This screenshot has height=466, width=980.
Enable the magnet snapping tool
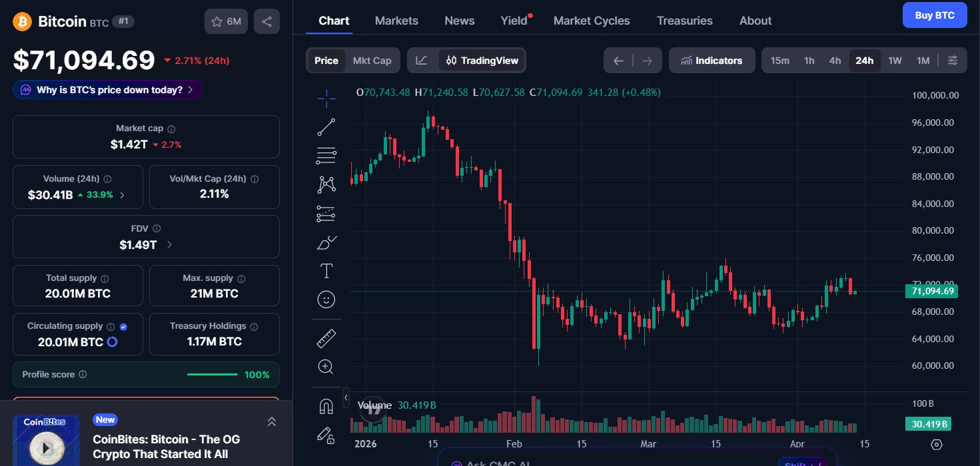click(326, 405)
